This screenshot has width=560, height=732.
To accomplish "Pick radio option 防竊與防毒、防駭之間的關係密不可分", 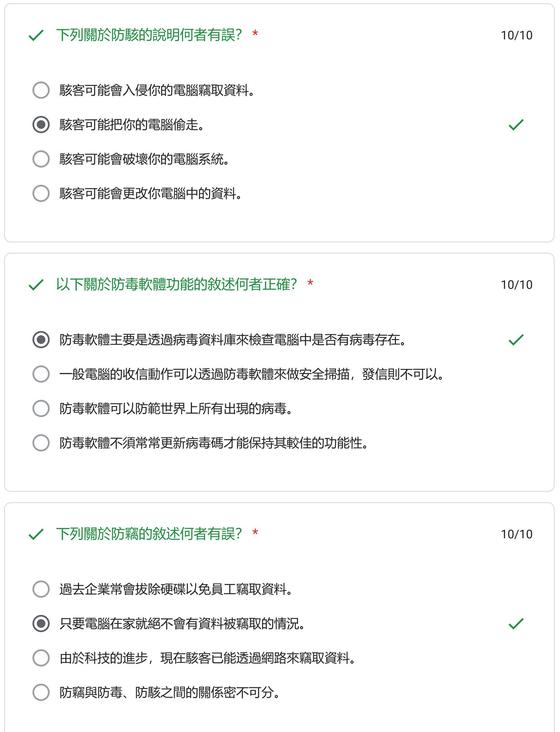I will [x=41, y=692].
